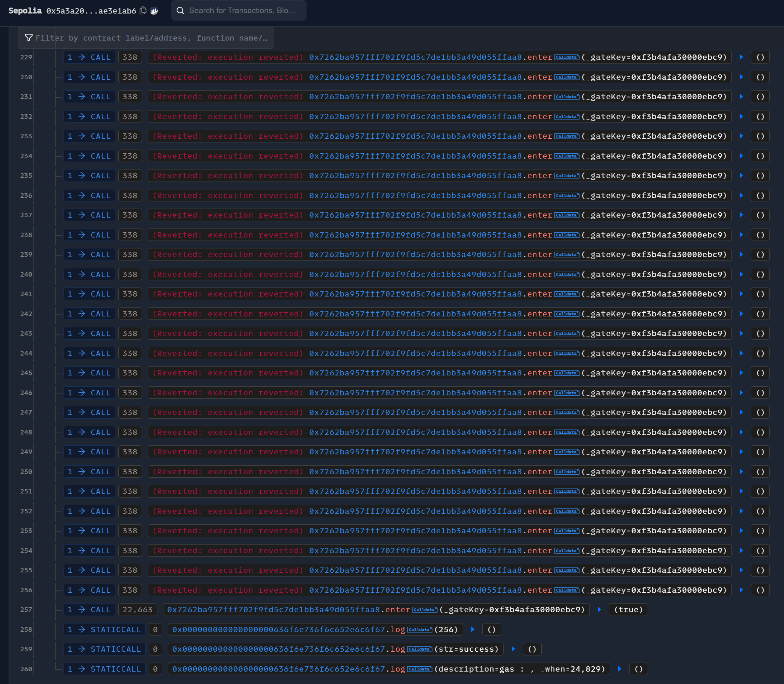Viewport: 784px width, 684px height.
Task: Expand output arrow on row 233
Action: coord(741,136)
